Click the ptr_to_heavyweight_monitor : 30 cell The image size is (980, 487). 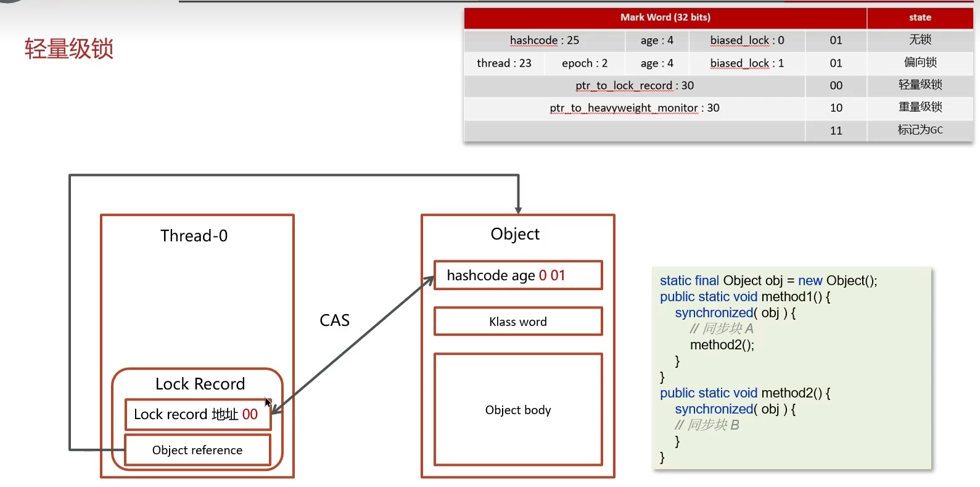[x=634, y=108]
